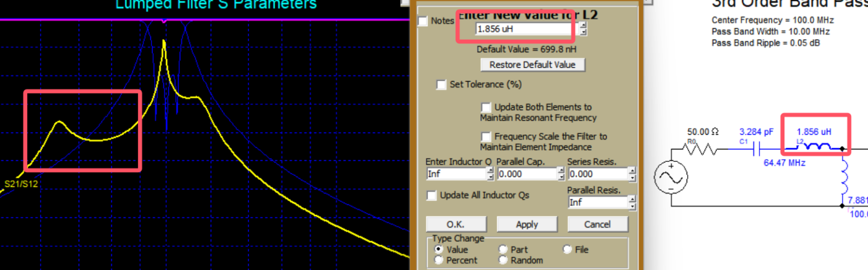Enable the Notes checkbox
Viewport: 868px width, 270px height.
point(423,21)
